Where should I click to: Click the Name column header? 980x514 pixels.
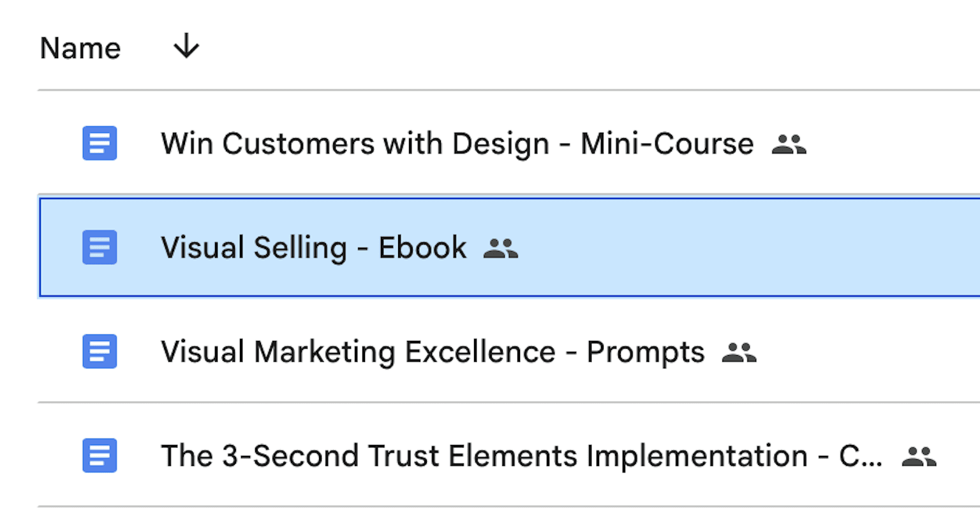click(x=80, y=48)
